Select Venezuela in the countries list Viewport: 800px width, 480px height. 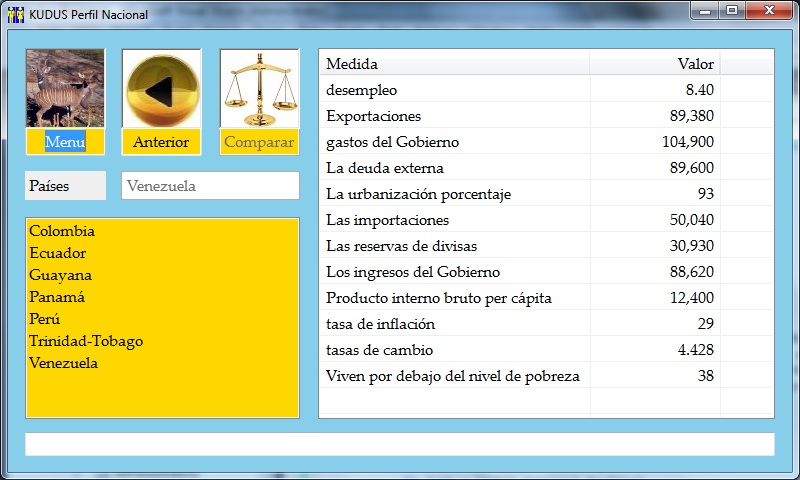[x=64, y=363]
